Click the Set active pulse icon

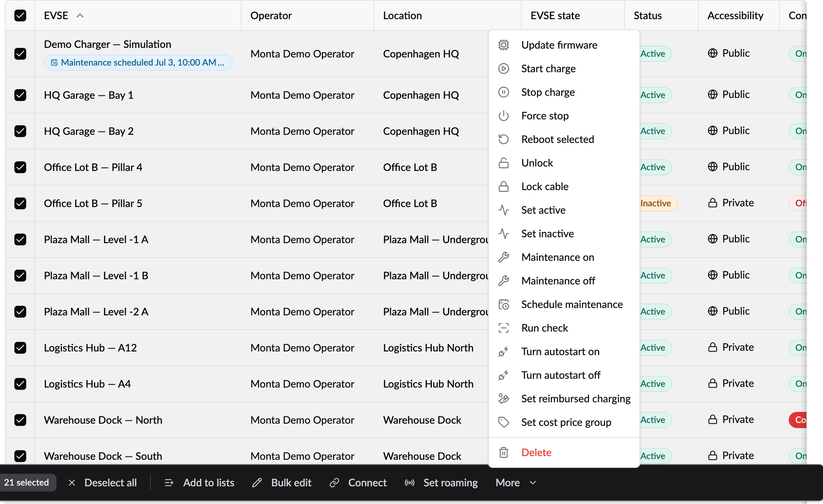504,210
